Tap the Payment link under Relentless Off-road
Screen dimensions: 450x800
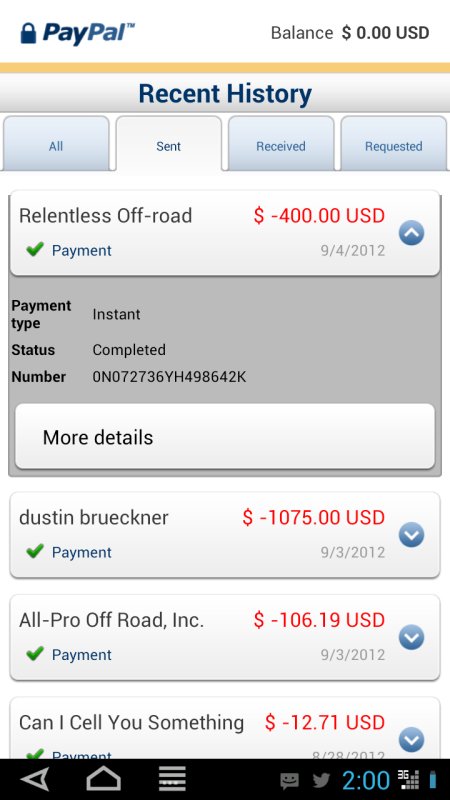(x=82, y=251)
